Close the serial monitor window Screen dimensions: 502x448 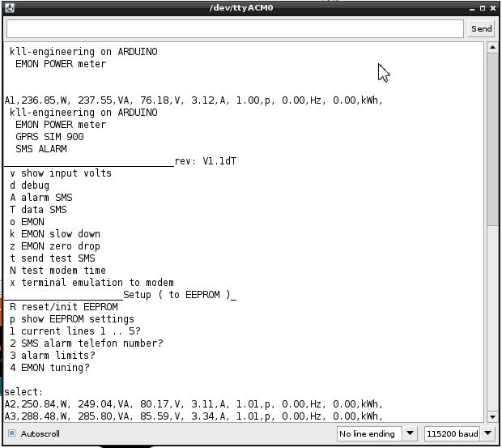tap(493, 8)
